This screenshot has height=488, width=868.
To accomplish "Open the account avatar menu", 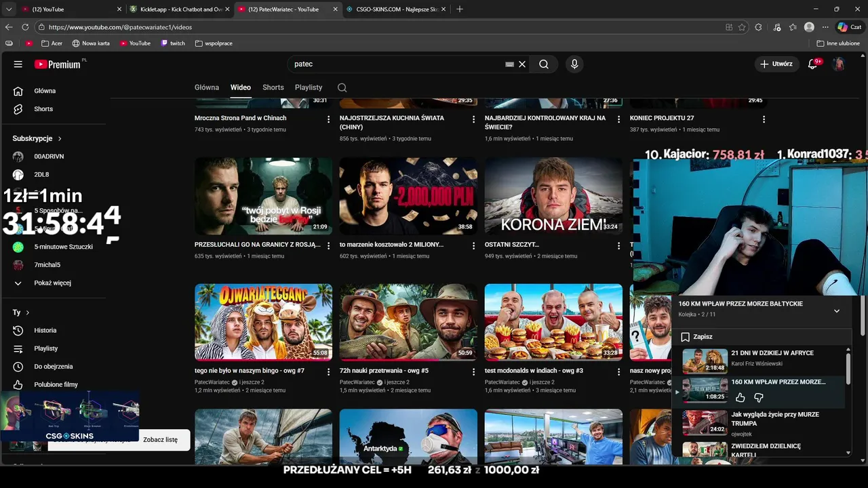I will 839,64.
